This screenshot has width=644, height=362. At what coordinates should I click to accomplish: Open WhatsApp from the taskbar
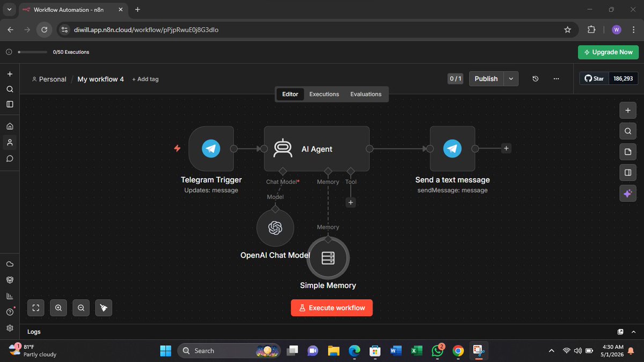[437, 351]
